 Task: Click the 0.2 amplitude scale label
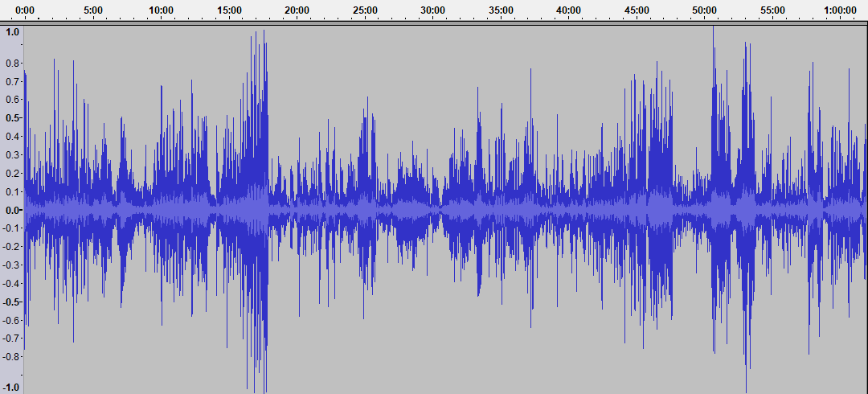coord(13,173)
